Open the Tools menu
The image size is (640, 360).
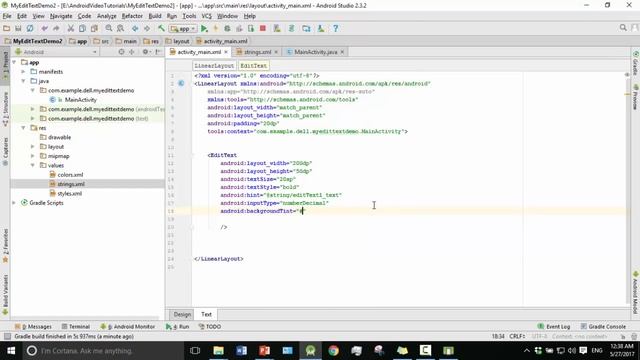pos(189,16)
